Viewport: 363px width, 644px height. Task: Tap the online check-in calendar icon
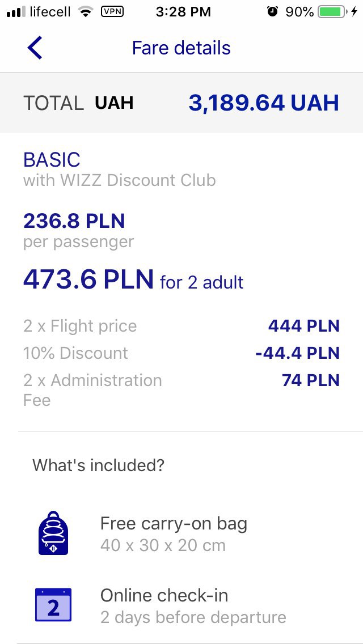(53, 604)
